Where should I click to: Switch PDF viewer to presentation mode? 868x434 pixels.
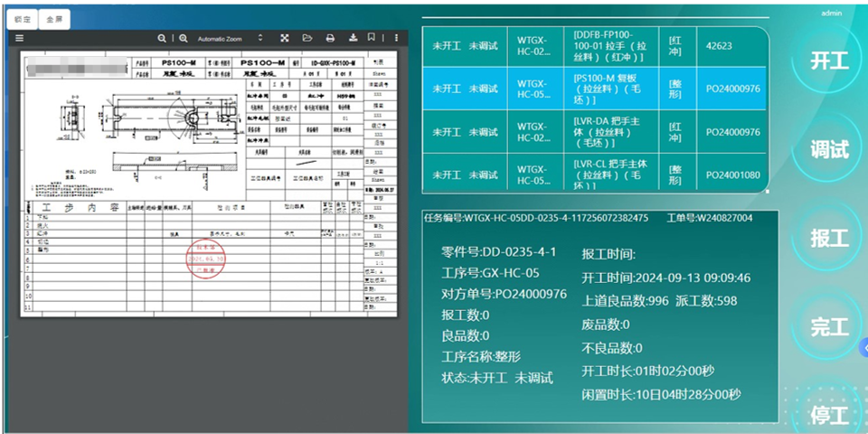(285, 38)
